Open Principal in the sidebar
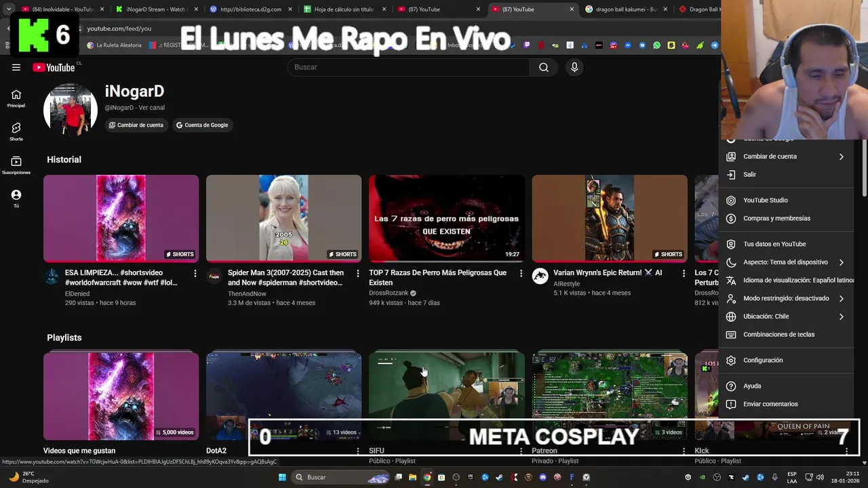Image resolution: width=868 pixels, height=488 pixels. point(16,99)
